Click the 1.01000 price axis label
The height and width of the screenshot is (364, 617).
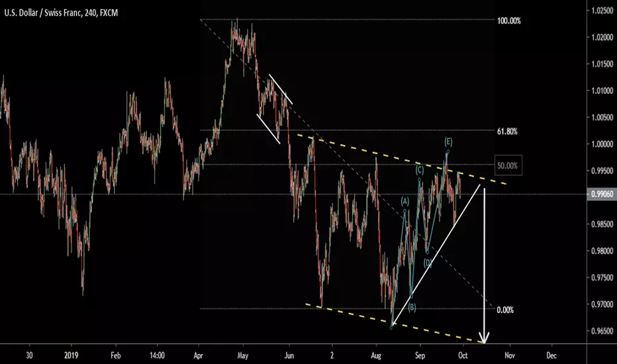(602, 91)
